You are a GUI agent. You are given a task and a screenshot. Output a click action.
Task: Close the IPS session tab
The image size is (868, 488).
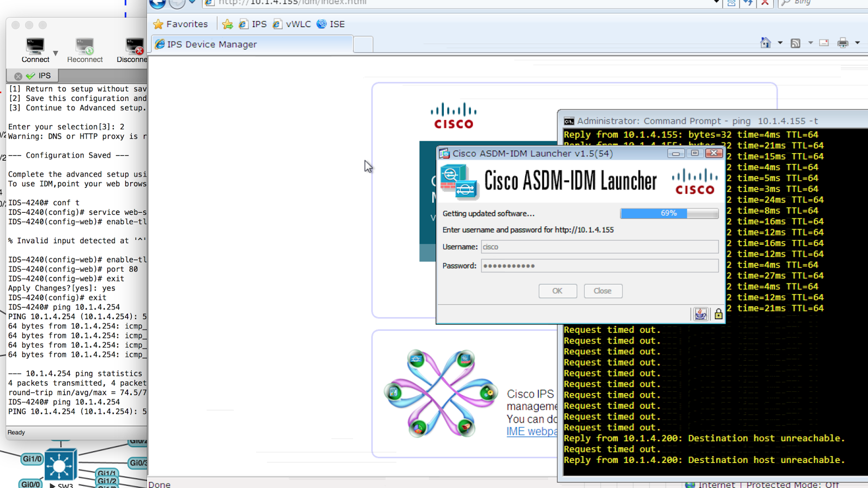click(x=18, y=76)
